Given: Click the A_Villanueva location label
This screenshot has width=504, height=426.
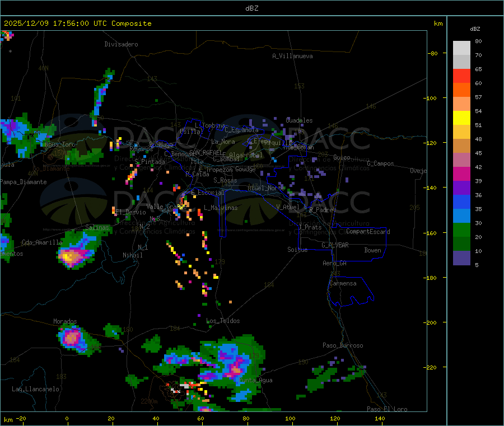Looking at the screenshot, I should point(292,56).
